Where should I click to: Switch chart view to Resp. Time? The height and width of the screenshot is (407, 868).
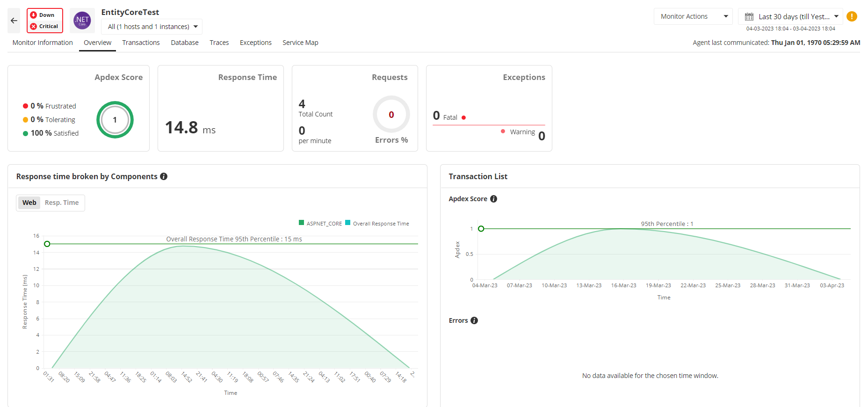[x=62, y=203]
